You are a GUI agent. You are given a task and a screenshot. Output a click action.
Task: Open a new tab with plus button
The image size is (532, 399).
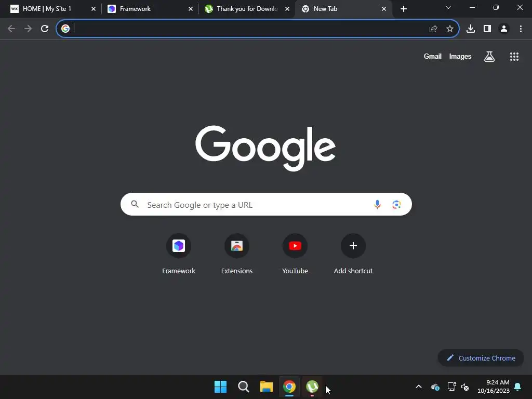403,9
